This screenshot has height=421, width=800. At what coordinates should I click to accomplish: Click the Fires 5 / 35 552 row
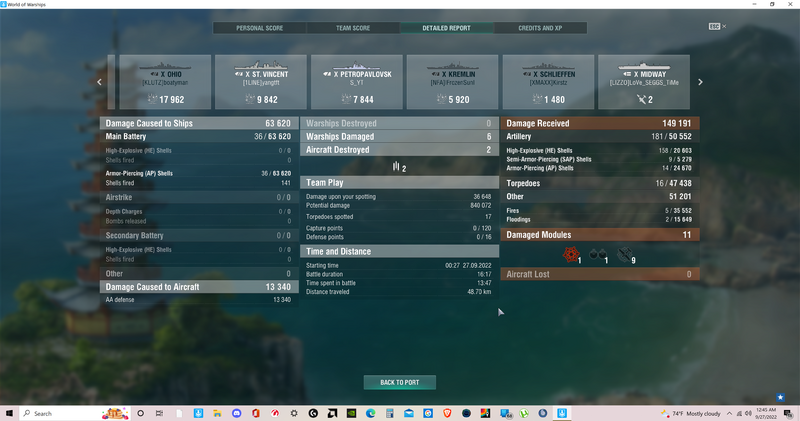[600, 210]
